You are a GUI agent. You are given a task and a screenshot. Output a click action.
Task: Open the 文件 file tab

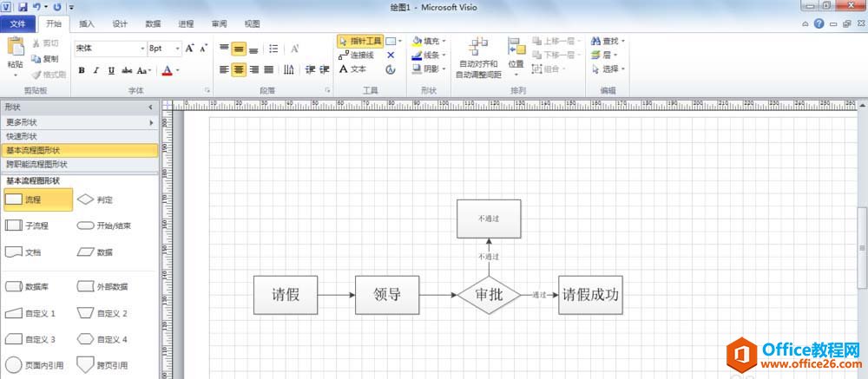click(x=18, y=23)
